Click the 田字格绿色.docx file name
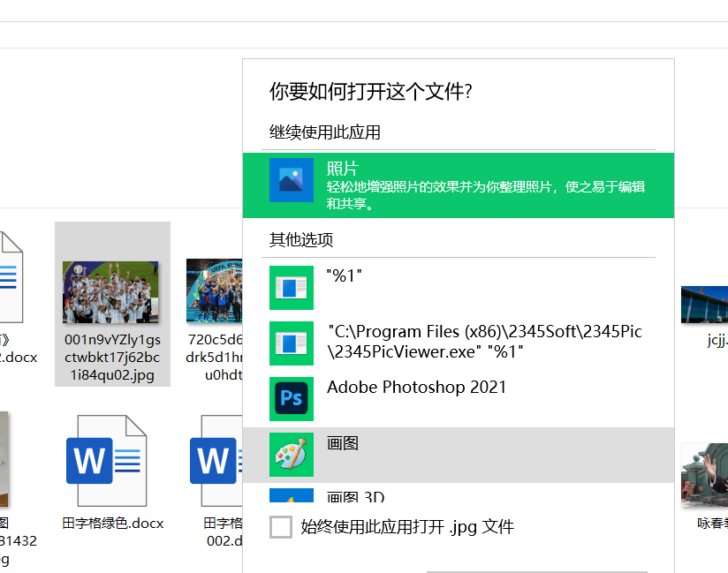728x573 pixels. (x=113, y=523)
